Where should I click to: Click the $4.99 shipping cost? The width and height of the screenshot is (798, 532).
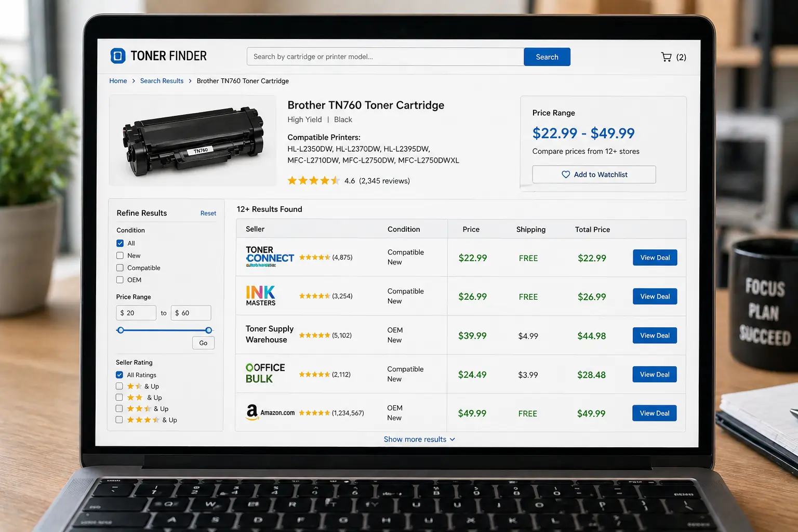click(x=528, y=336)
